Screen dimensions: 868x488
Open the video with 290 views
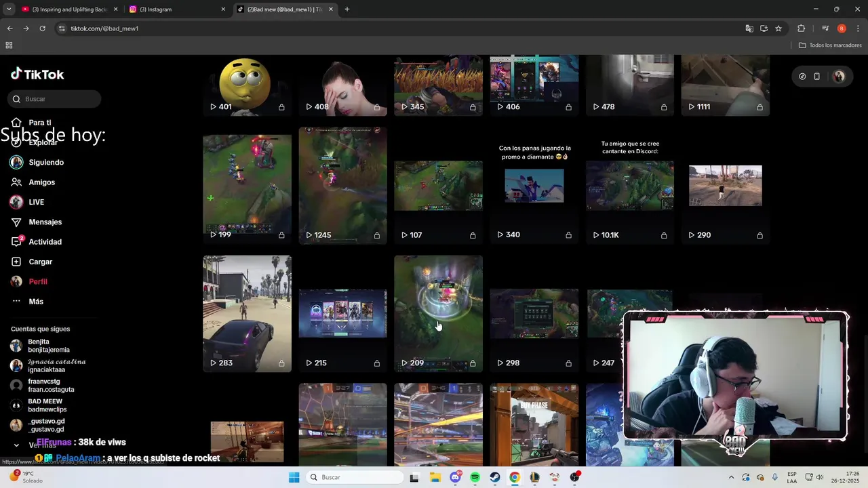[726, 186]
